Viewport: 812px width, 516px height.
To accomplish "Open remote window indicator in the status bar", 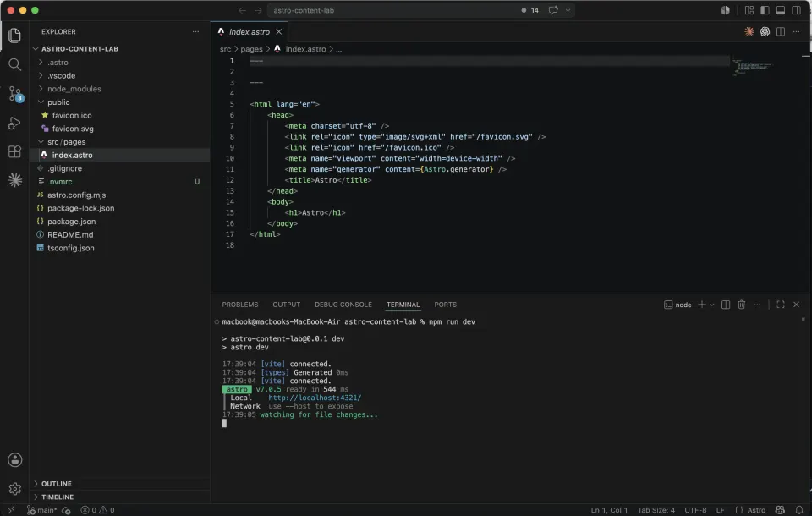I will [11, 510].
